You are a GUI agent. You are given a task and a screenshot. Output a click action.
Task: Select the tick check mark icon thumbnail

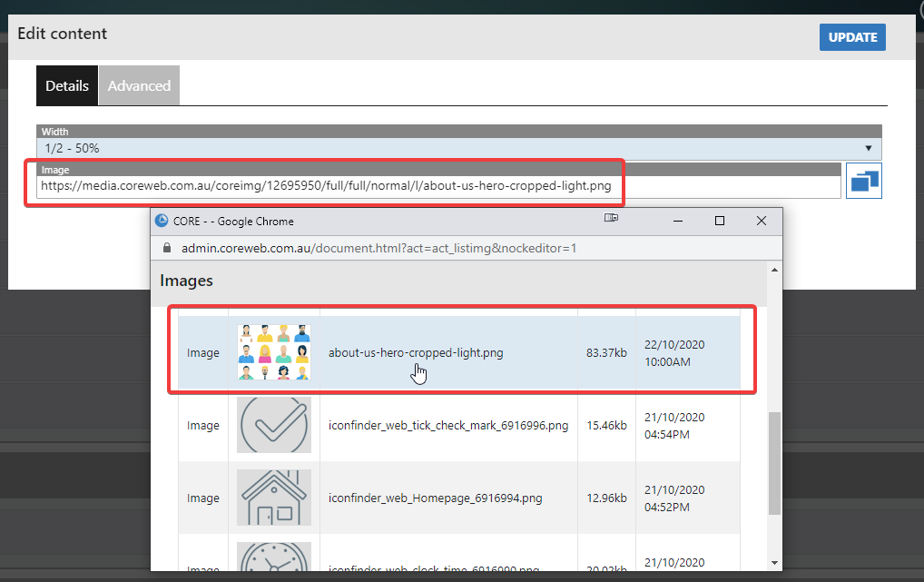pos(273,425)
